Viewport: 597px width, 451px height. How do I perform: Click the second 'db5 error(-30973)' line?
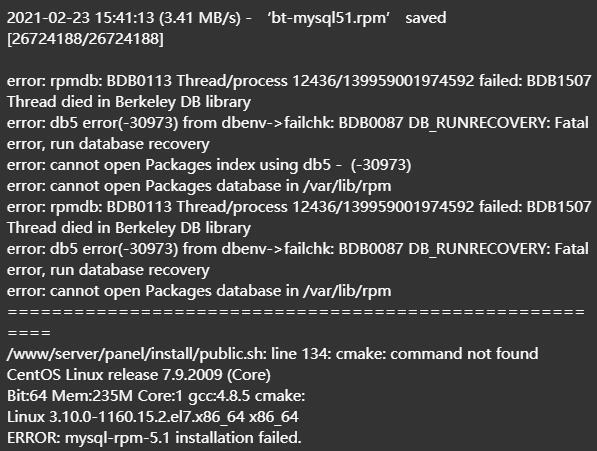(x=298, y=249)
